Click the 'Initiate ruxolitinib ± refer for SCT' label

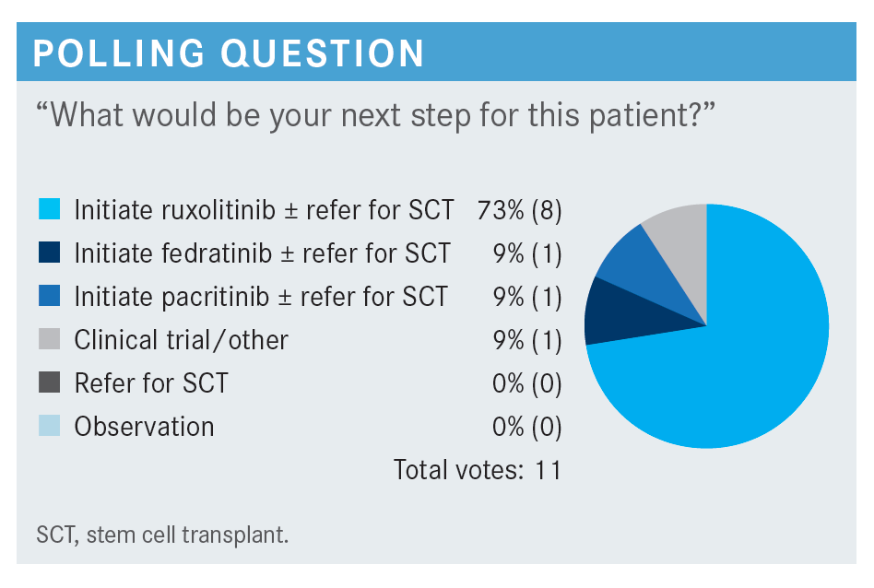[x=265, y=211]
